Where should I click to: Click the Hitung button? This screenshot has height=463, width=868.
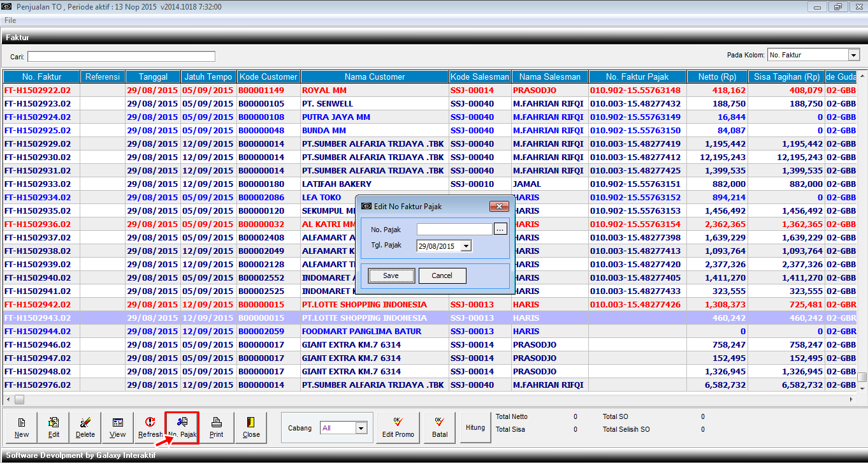[475, 427]
